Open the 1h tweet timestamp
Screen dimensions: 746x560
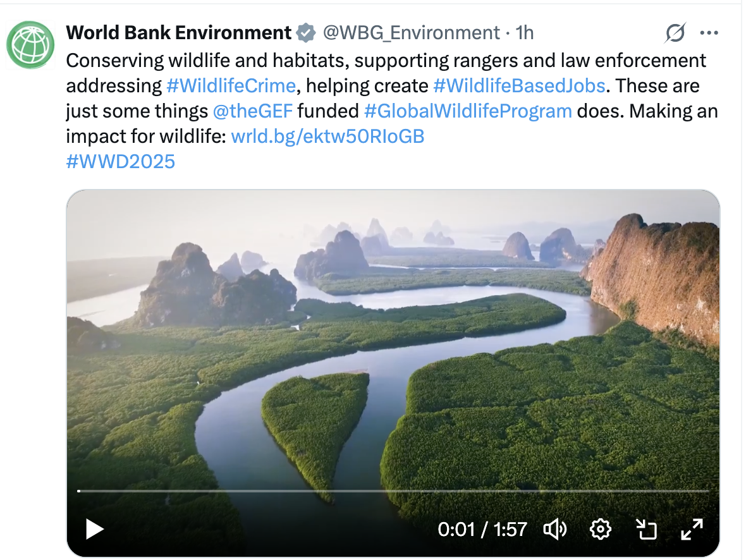point(525,32)
